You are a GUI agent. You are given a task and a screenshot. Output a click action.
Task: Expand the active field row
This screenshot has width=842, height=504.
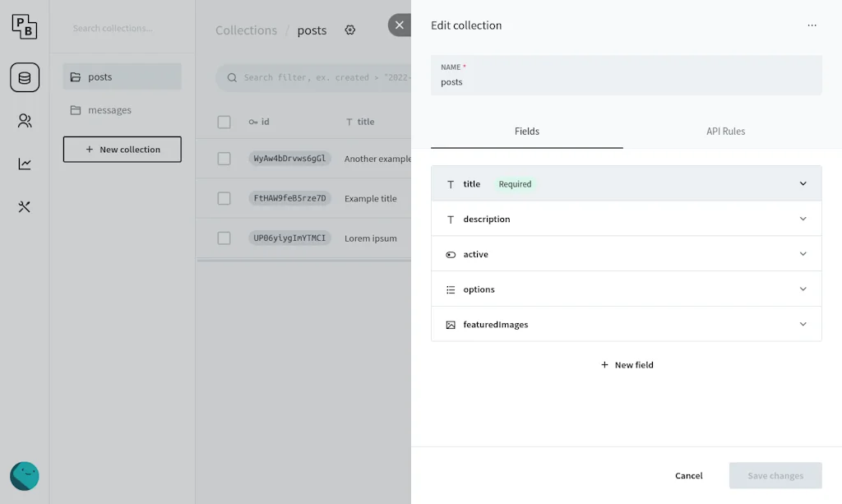coord(803,254)
